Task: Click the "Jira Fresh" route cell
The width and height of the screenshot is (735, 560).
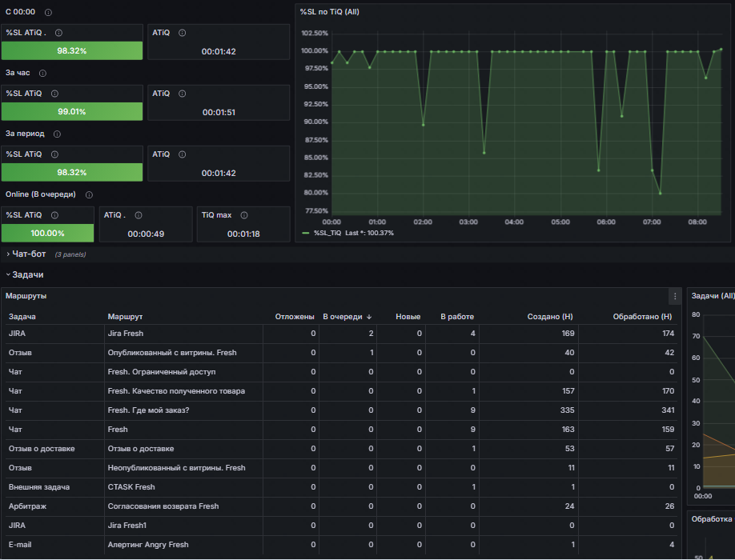Action: 126,334
